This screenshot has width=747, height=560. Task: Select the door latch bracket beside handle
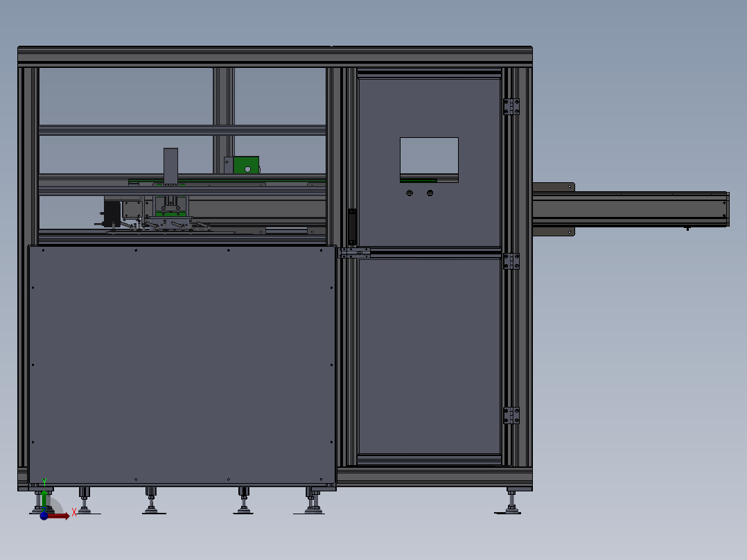[355, 253]
